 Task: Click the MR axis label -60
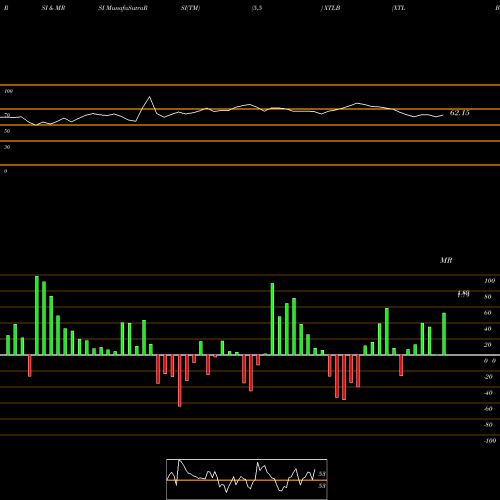(x=488, y=409)
